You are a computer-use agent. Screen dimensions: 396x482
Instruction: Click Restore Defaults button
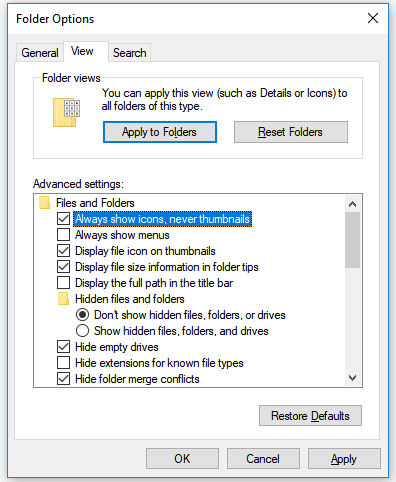click(310, 416)
